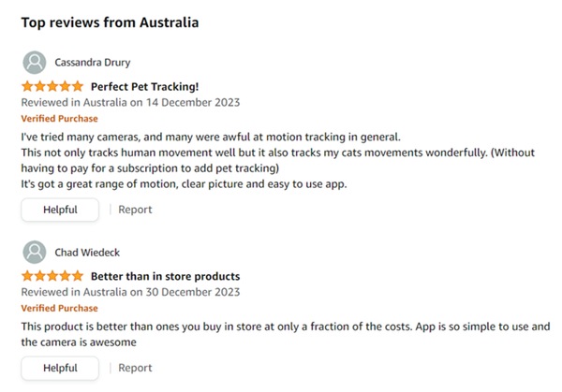Screen dimensions: 562x392
Task: Click Cassandra's review text about cats movements
Action: 278,160
